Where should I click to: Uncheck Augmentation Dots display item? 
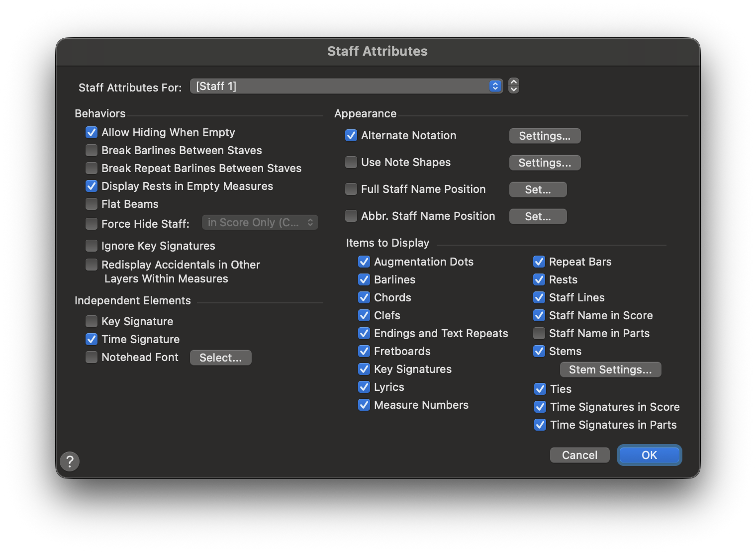click(364, 262)
